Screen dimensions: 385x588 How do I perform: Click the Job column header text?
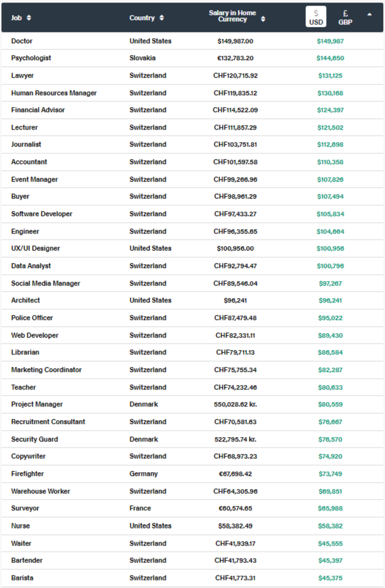pyautogui.click(x=16, y=18)
